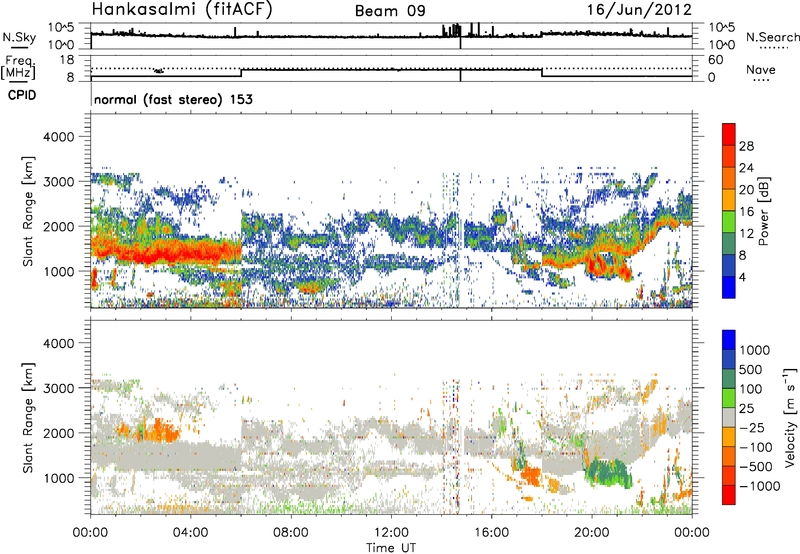Click the blue bottom of the power color bar
800x554 pixels.
click(729, 287)
